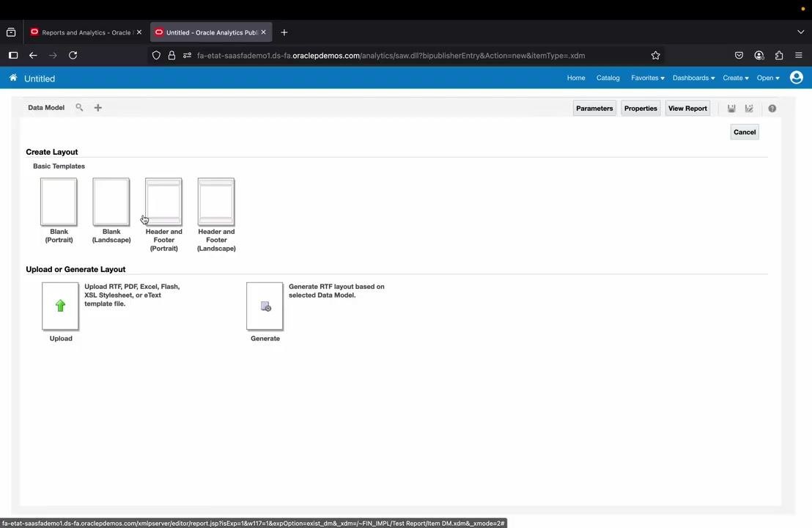
Task: Expand the Favorites dropdown
Action: point(647,78)
